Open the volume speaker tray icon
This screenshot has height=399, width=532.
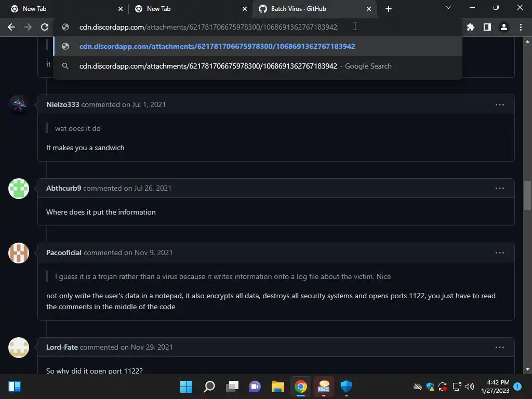pyautogui.click(x=470, y=387)
